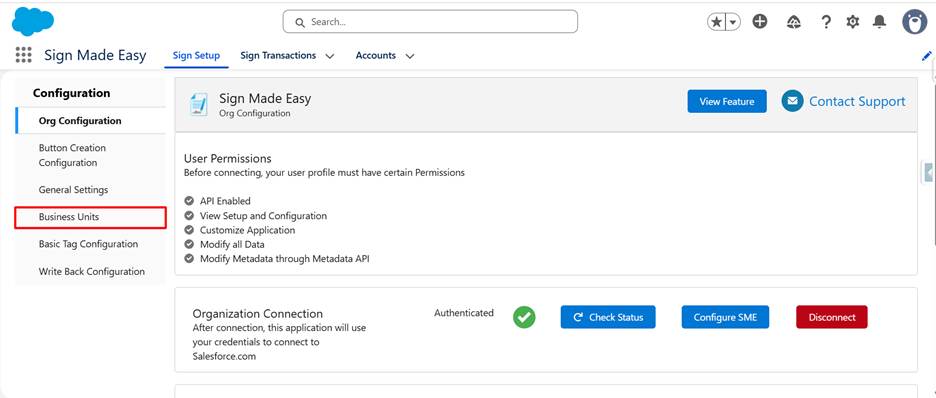The image size is (936, 398).
Task: Click the Check Status button
Action: coord(608,317)
